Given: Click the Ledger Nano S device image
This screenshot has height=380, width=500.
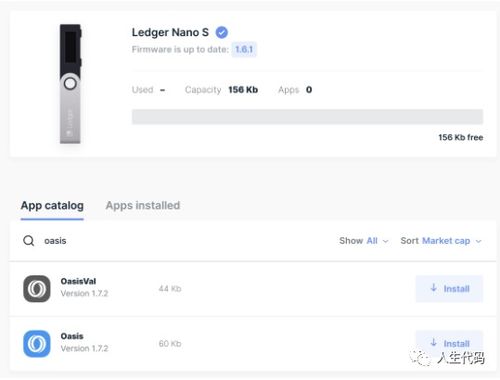Looking at the screenshot, I should coord(70,84).
